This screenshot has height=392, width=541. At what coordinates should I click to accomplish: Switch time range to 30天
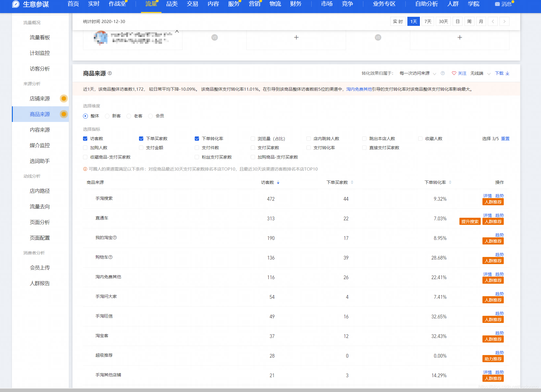(443, 21)
